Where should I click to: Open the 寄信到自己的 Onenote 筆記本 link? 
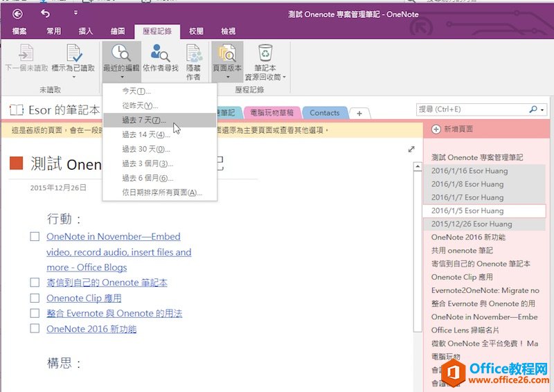tap(107, 283)
